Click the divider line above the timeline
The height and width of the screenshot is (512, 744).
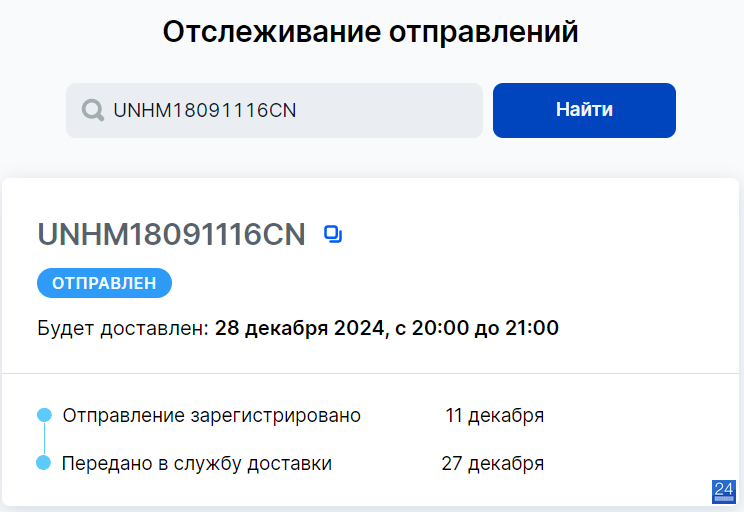coord(371,373)
